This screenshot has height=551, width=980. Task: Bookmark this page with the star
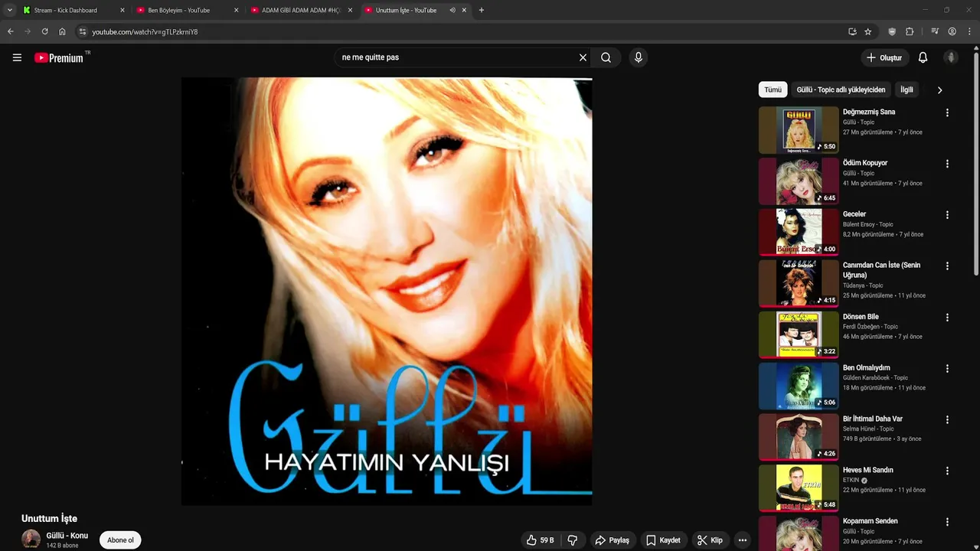[x=867, y=31]
